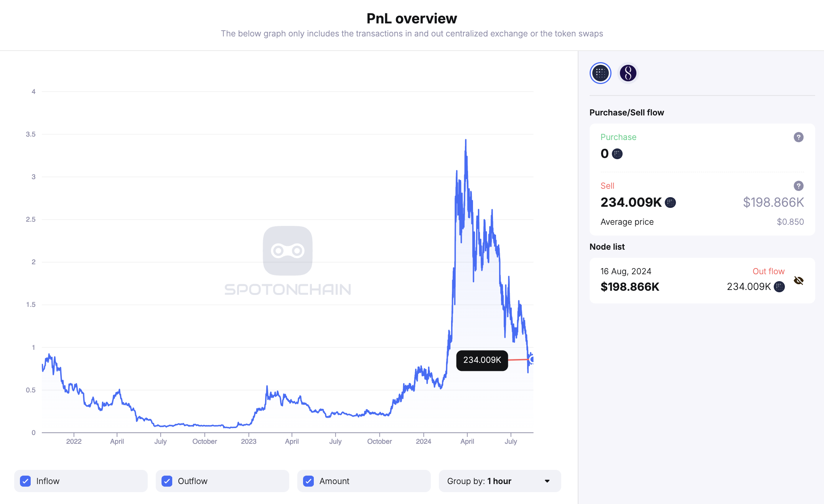Image resolution: width=824 pixels, height=504 pixels.
Task: Click the Sell help question-mark icon
Action: (x=798, y=186)
